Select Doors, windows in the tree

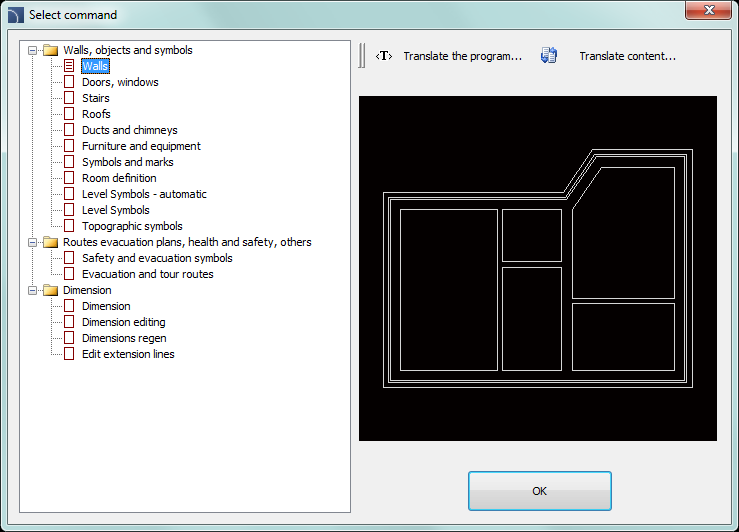pyautogui.click(x=120, y=82)
